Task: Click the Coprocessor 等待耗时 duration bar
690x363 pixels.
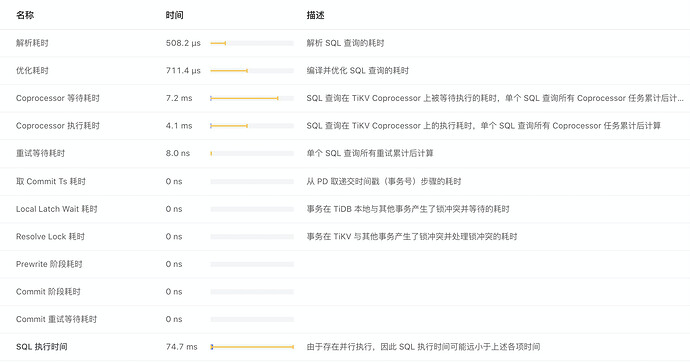Action: click(x=252, y=98)
